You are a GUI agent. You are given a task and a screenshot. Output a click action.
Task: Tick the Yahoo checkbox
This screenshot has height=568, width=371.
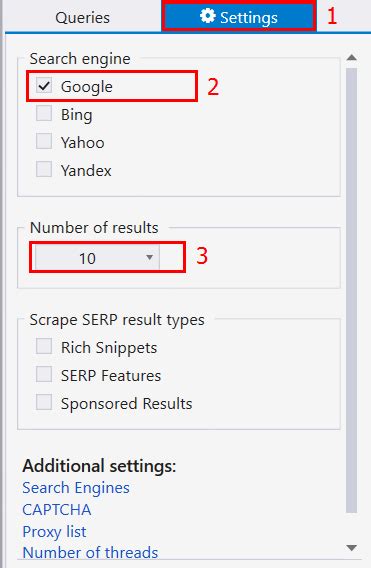coord(44,141)
